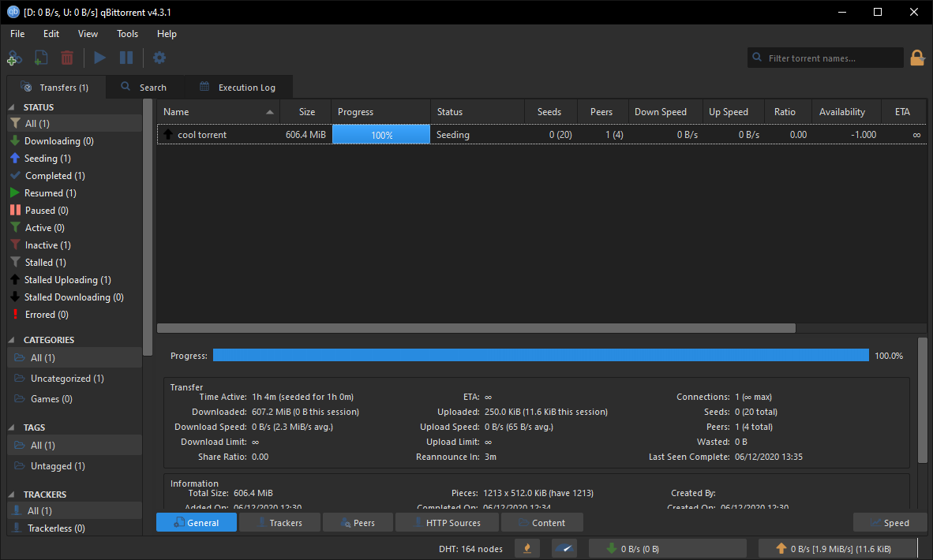933x560 pixels.
Task: Select the Trackerless (0) tracker filter
Action: coord(75,528)
